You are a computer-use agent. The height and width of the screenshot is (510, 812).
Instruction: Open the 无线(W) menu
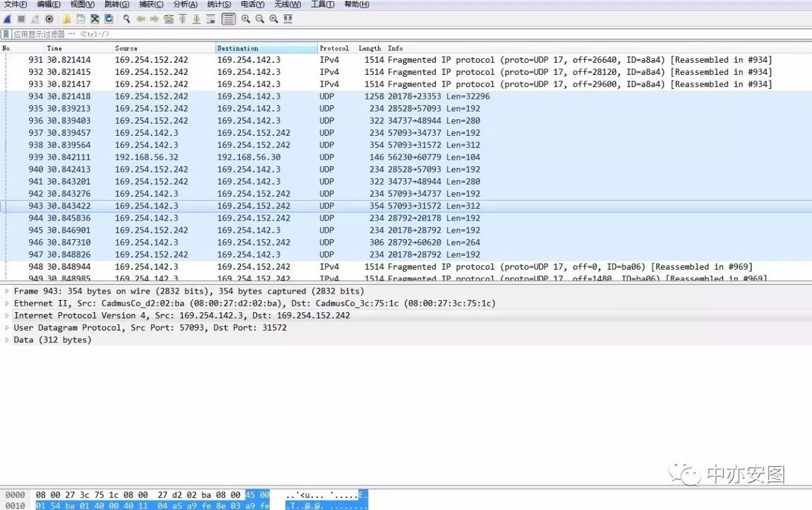[287, 4]
